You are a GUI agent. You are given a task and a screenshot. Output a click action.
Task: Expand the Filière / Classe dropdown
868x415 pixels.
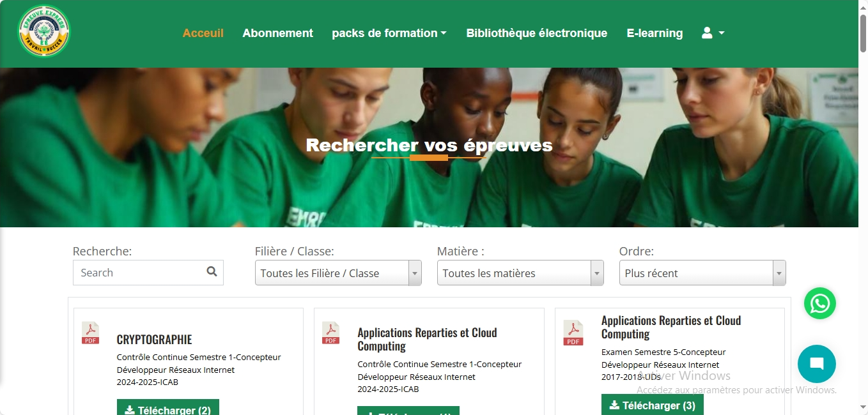pos(338,273)
